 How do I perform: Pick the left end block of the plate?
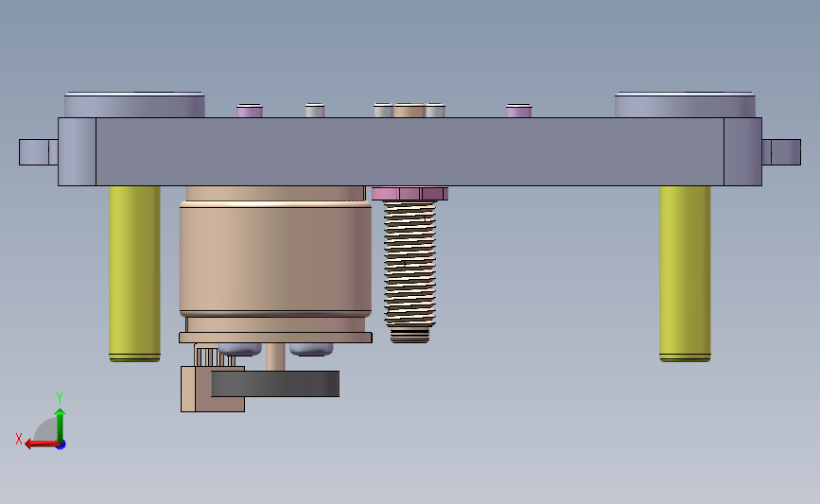tap(77, 151)
